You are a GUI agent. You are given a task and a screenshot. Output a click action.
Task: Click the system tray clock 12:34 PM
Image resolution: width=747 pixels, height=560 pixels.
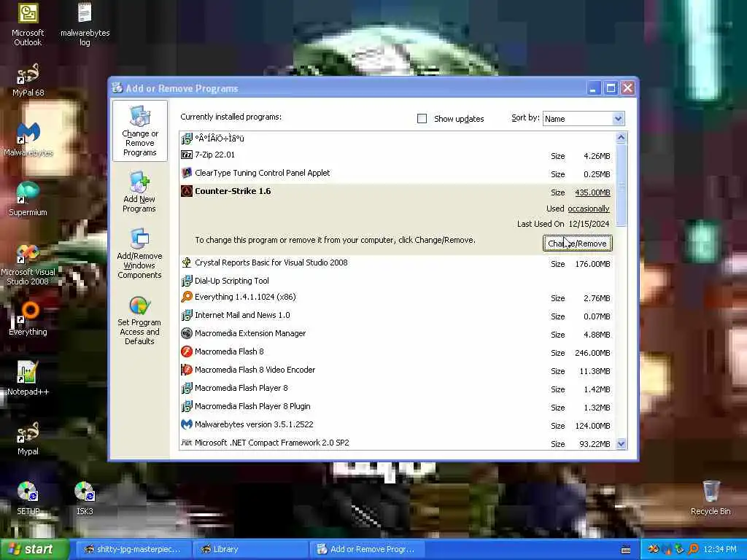(x=720, y=550)
